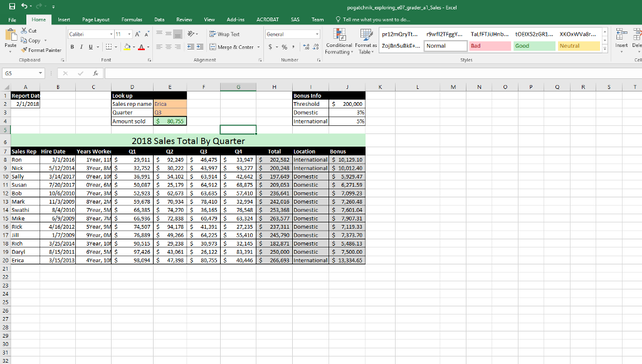The image size is (642, 364).
Task: Open the Conditional Formatting dropdown
Action: [339, 43]
